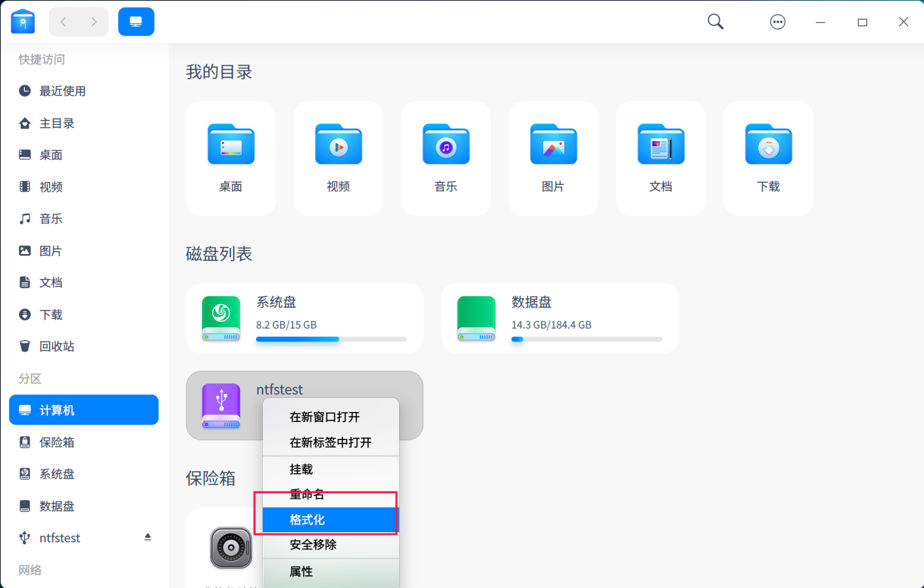924x588 pixels.
Task: Click the music note icon beside sidebar 音乐
Action: tap(25, 218)
